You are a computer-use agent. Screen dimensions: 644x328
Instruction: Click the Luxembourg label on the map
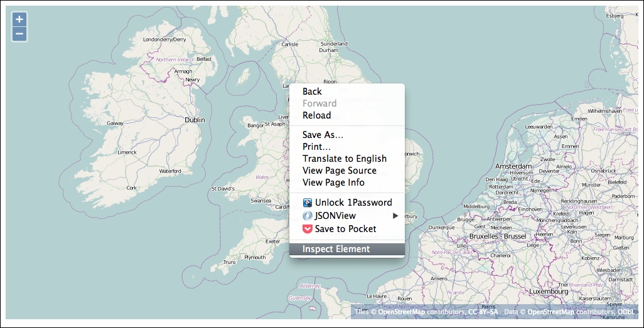click(549, 292)
